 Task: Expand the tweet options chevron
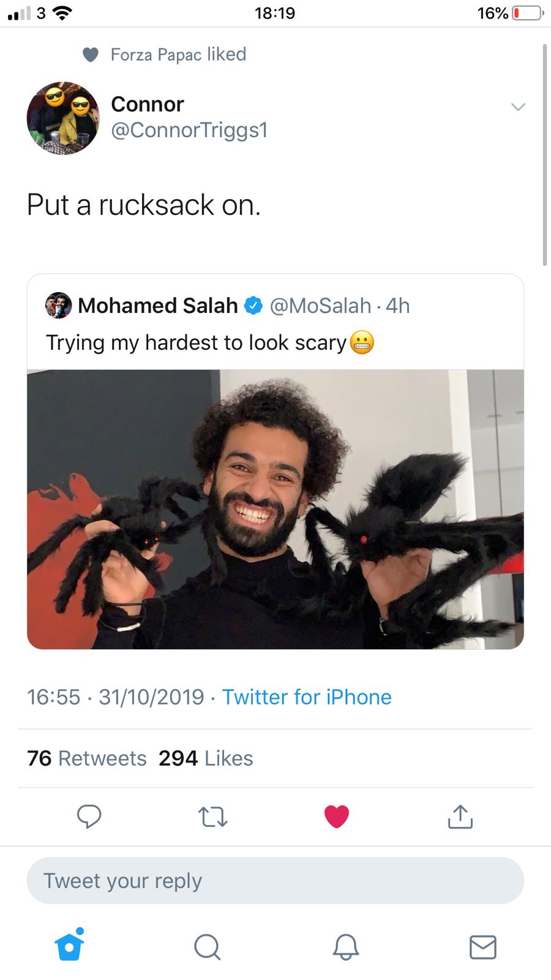tap(518, 107)
